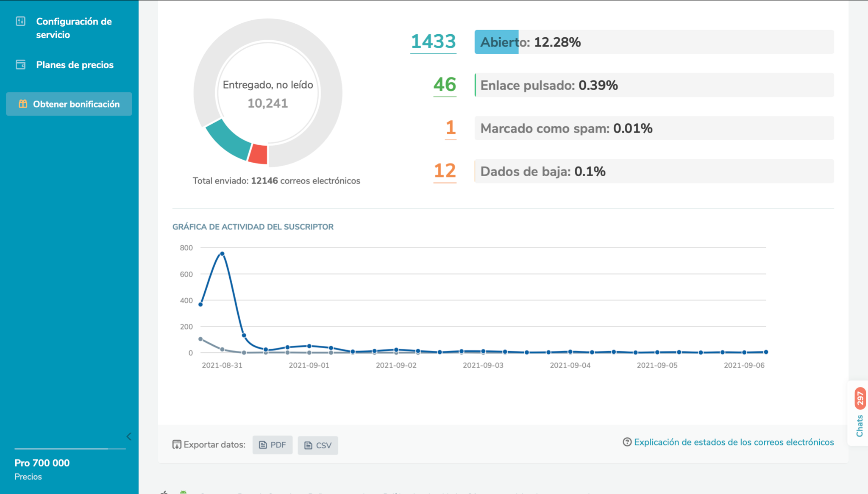Viewport: 868px width, 494px height.
Task: Click the 12 unsubscribed count
Action: 445,171
